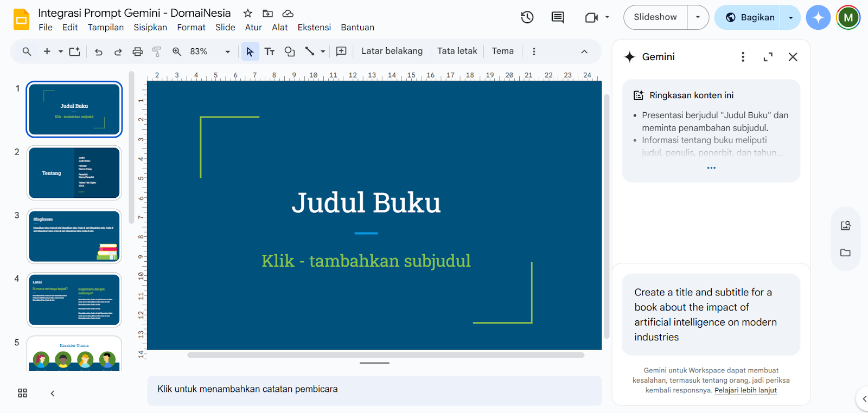Expand the Bagikan share dropdown arrow
This screenshot has width=868, height=413.
point(790,17)
